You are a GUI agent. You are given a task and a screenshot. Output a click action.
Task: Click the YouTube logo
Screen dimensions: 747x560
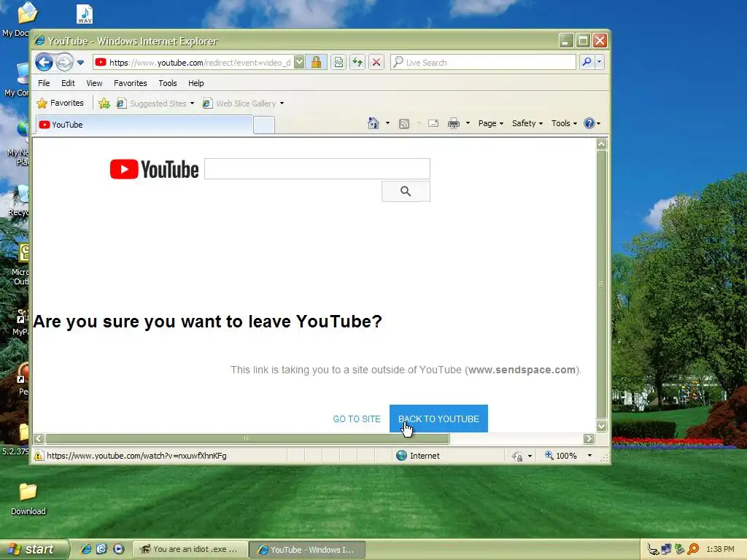coord(154,169)
